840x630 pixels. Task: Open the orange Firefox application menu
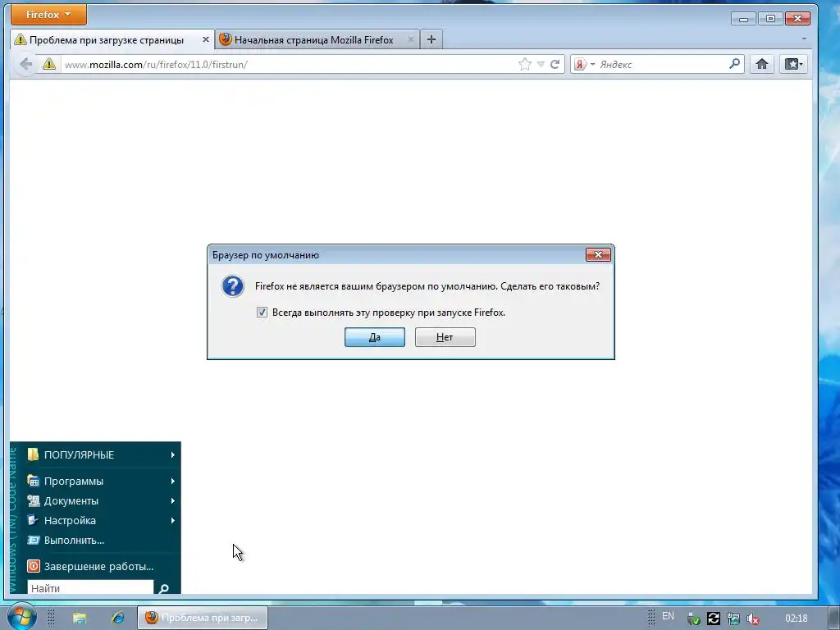48,15
